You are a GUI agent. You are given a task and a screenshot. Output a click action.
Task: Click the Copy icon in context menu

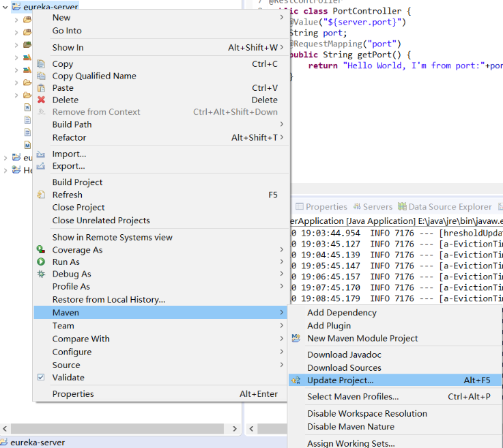41,64
